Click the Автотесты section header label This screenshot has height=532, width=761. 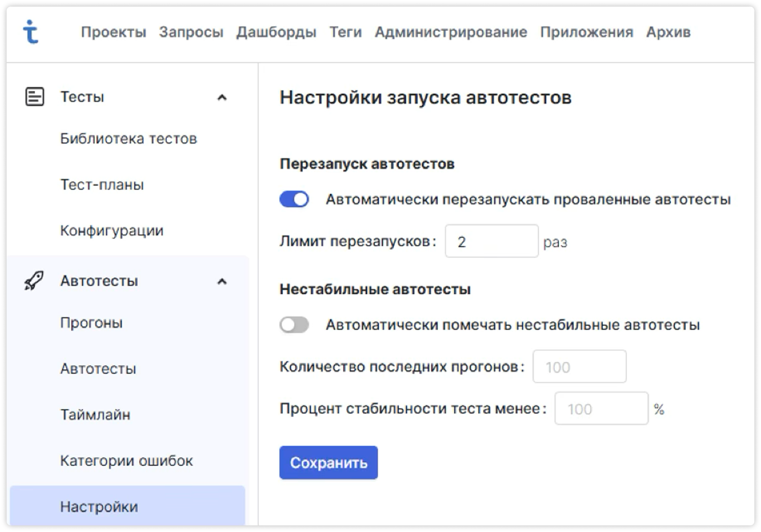coord(99,281)
